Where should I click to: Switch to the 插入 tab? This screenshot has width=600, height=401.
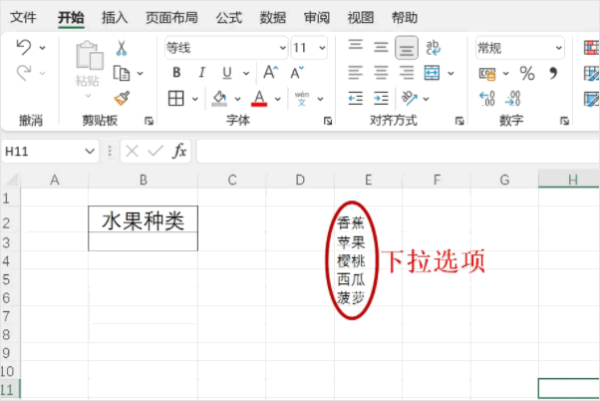(114, 17)
